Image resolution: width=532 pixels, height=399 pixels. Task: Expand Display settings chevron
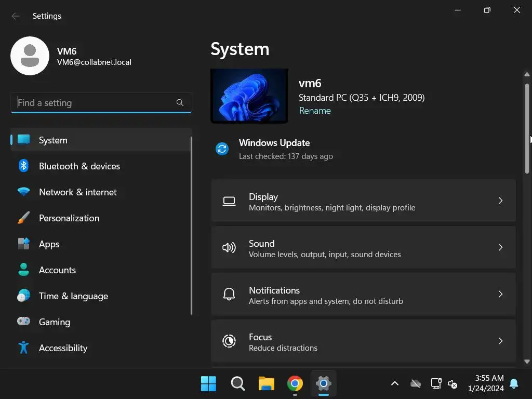tap(500, 201)
